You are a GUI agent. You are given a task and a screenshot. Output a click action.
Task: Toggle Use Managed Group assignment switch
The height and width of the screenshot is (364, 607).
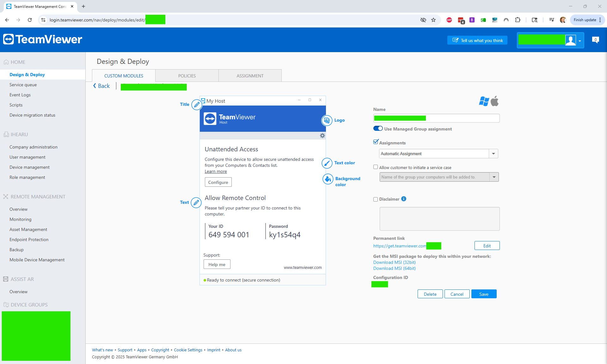tap(378, 129)
